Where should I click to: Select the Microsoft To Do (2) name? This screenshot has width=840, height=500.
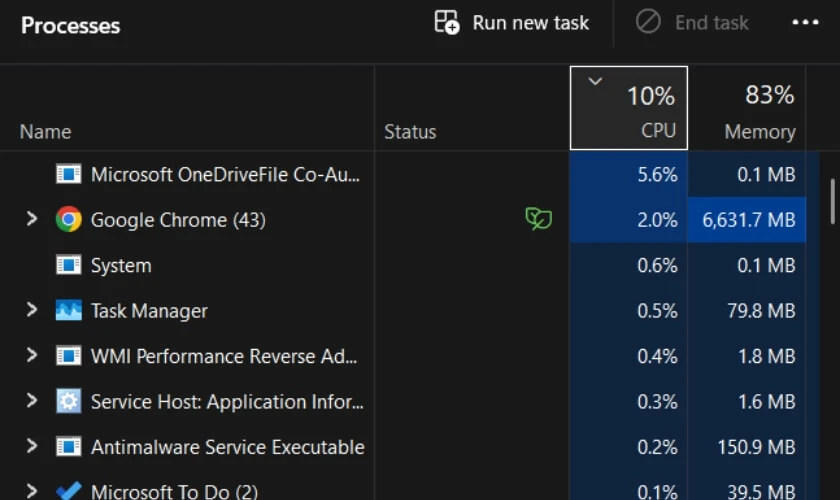pyautogui.click(x=174, y=491)
